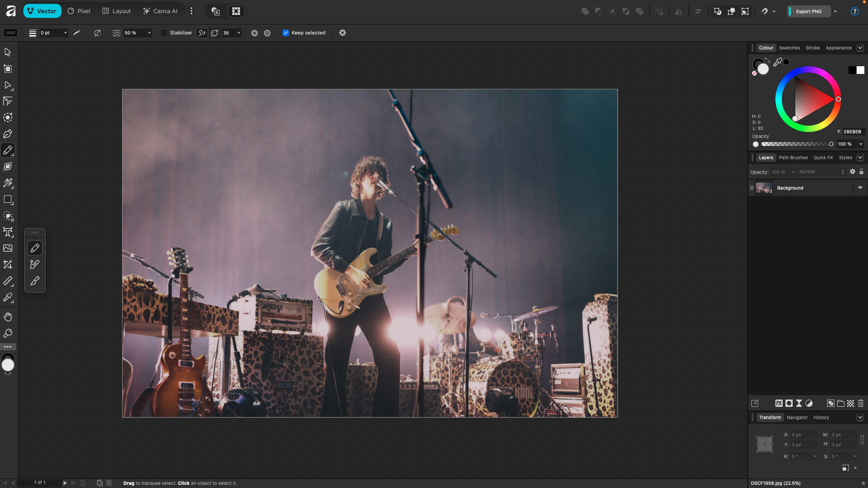Toggle window stabiliser mode
868x488 pixels.
click(x=215, y=33)
